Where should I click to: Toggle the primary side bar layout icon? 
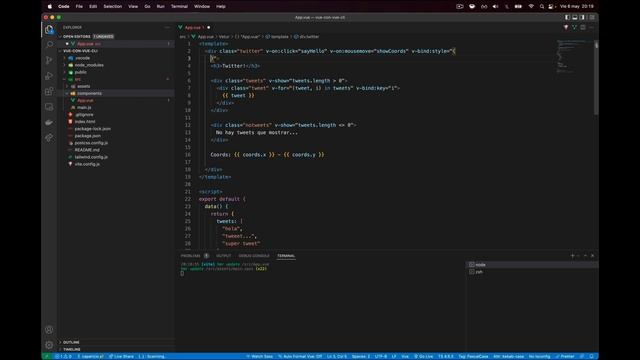pos(567,17)
